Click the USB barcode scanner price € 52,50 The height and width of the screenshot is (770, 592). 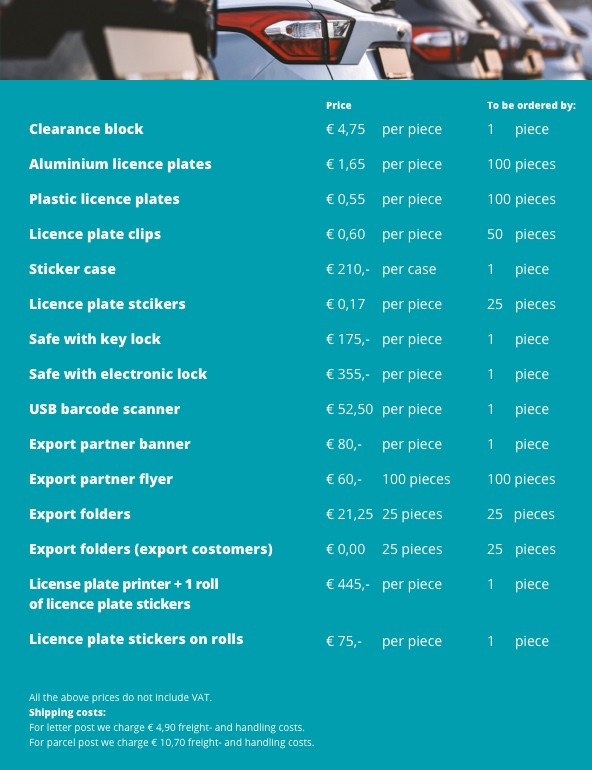pyautogui.click(x=350, y=409)
